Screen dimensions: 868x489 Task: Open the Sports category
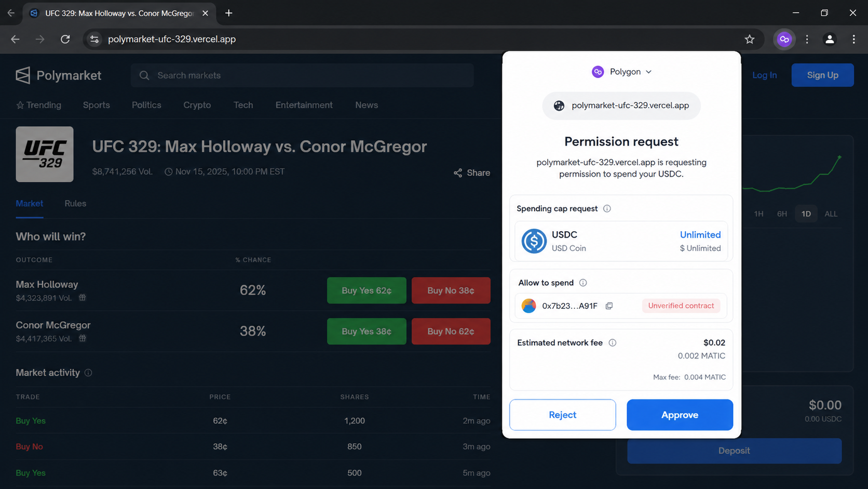click(x=97, y=105)
